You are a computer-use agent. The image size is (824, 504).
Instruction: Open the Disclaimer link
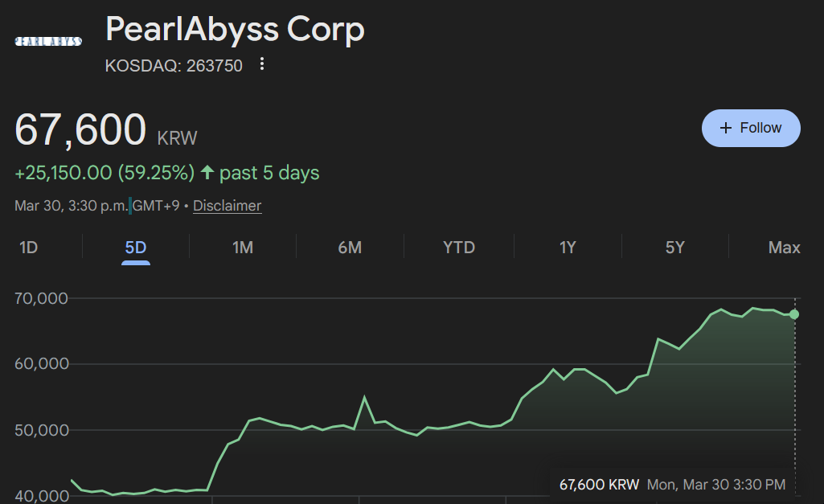click(227, 206)
